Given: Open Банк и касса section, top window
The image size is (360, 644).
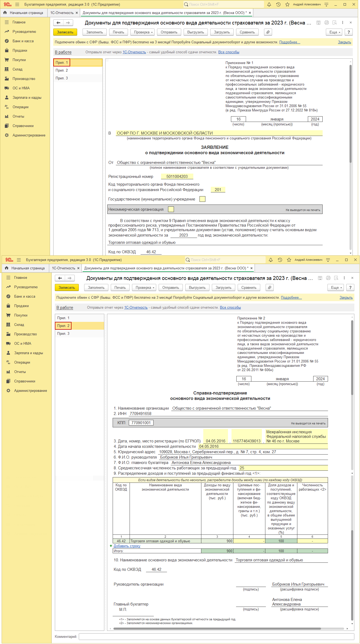Looking at the screenshot, I should [23, 41].
